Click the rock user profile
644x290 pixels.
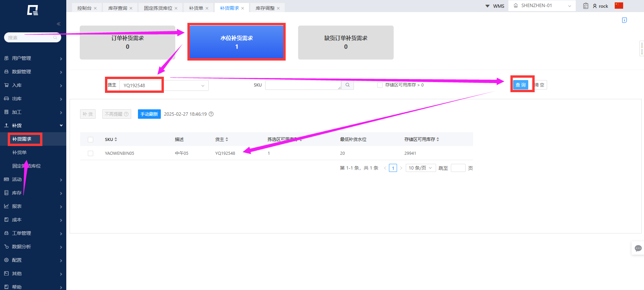coord(600,6)
